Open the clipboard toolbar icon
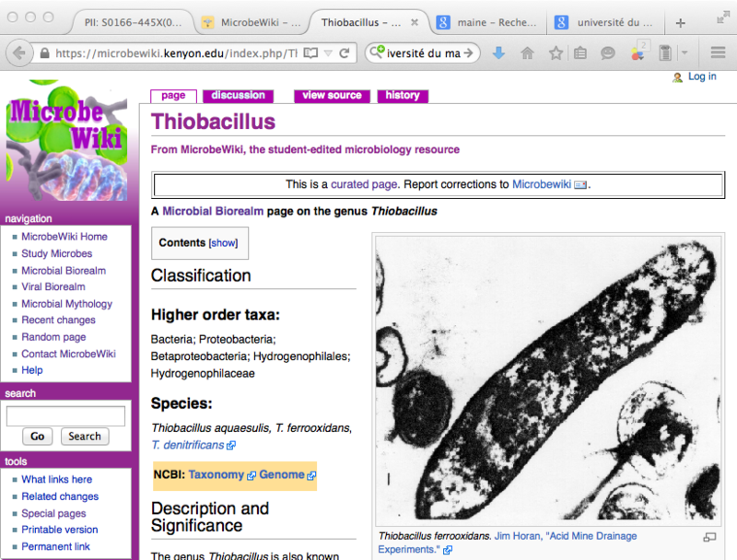This screenshot has width=737, height=560. pyautogui.click(x=665, y=53)
